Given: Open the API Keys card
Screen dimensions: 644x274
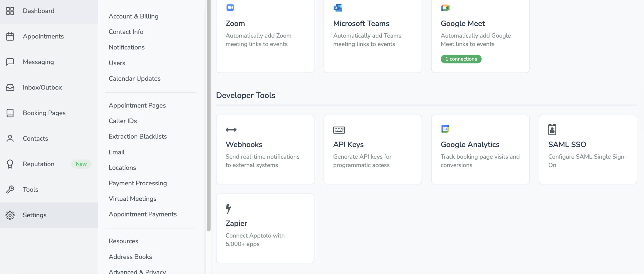Looking at the screenshot, I should [x=373, y=149].
